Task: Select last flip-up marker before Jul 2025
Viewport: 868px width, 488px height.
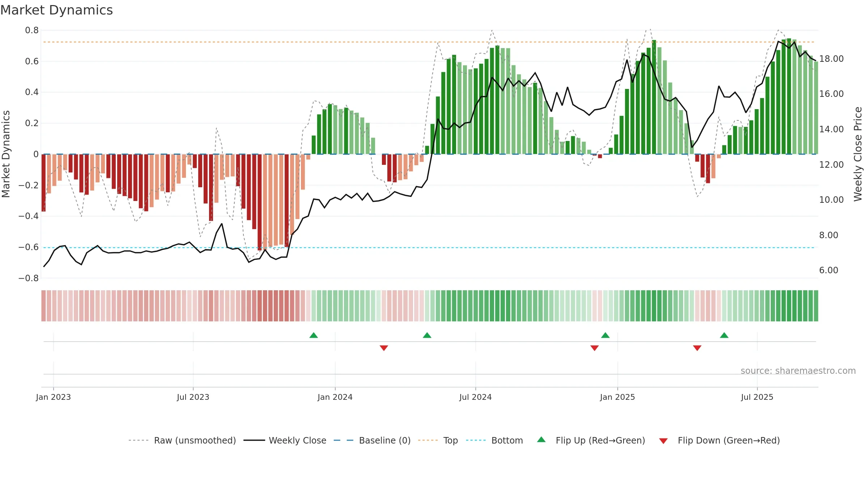Action: tap(724, 335)
